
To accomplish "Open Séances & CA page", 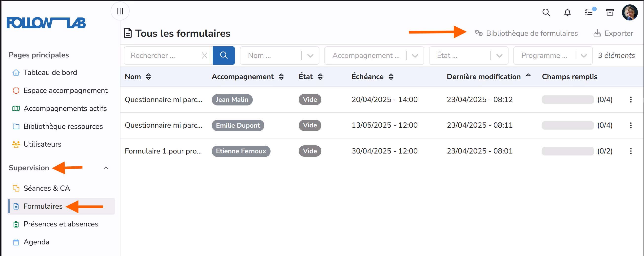I will coord(47,188).
